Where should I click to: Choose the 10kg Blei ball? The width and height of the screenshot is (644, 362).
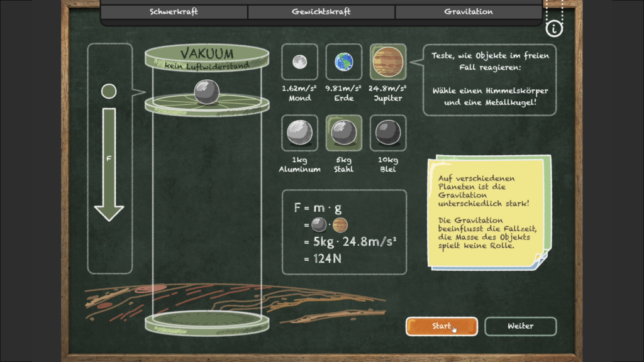[x=387, y=133]
